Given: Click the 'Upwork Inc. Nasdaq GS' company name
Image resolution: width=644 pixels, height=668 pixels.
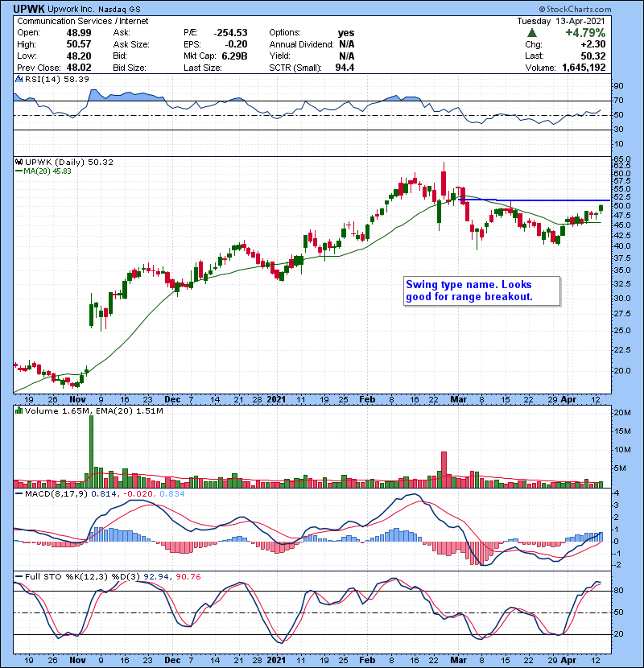Looking at the screenshot, I should pyautogui.click(x=93, y=10).
